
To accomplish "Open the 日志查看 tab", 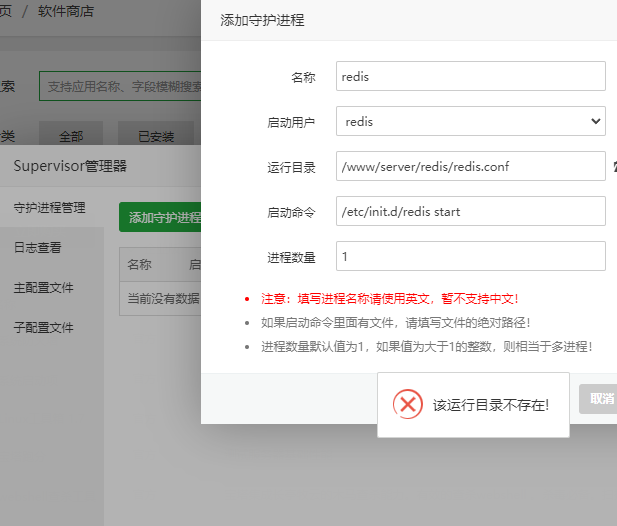I will pyautogui.click(x=37, y=247).
